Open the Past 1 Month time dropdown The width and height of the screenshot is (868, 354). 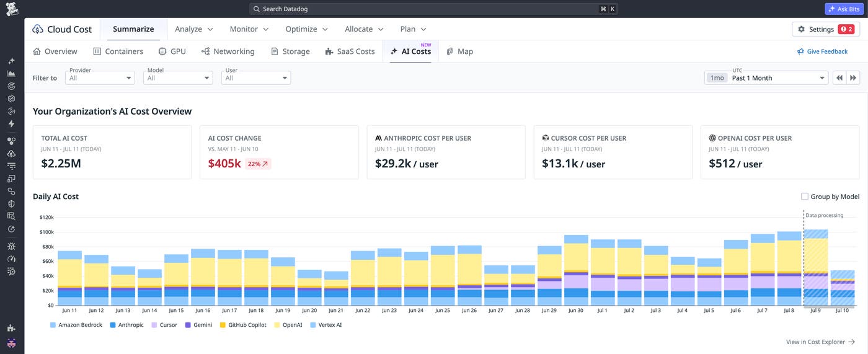pos(766,77)
